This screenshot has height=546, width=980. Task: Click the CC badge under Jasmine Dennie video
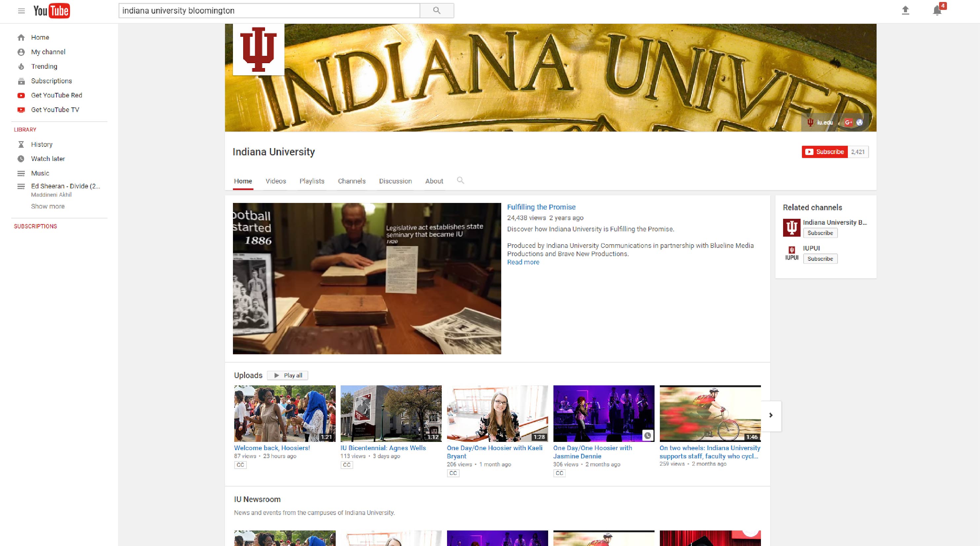tap(559, 473)
